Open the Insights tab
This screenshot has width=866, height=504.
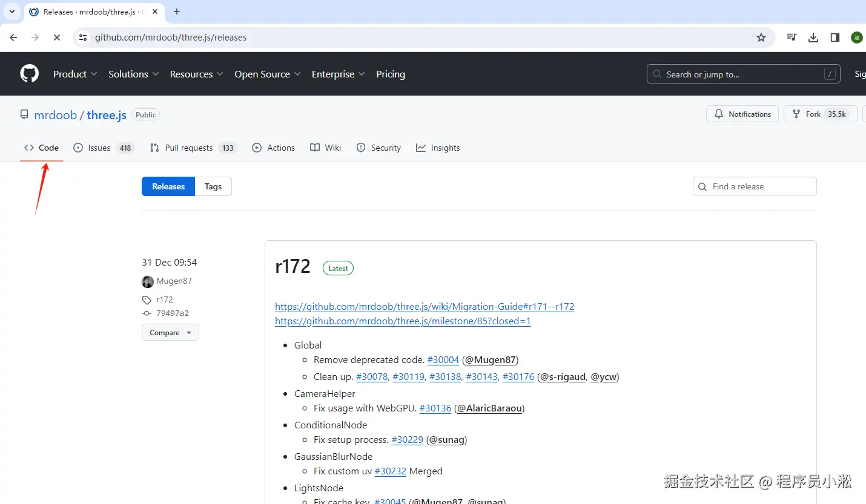point(438,148)
